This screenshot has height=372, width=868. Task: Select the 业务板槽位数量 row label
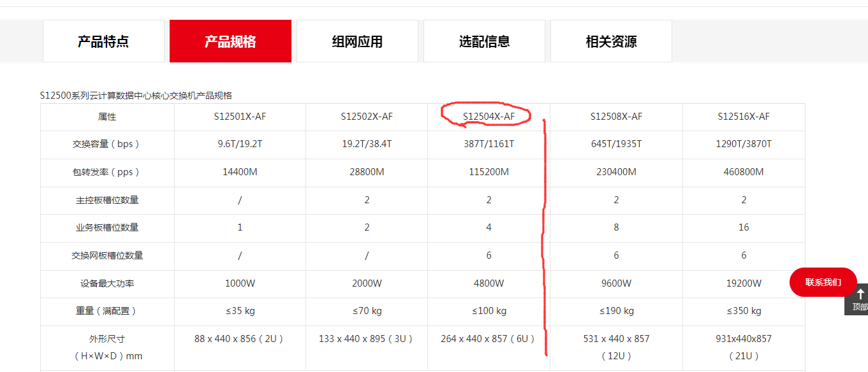107,227
